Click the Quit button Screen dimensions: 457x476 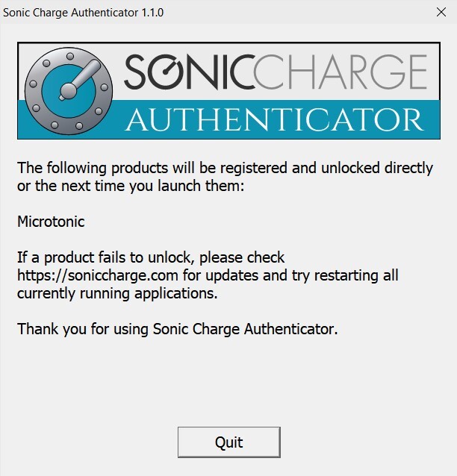click(228, 442)
